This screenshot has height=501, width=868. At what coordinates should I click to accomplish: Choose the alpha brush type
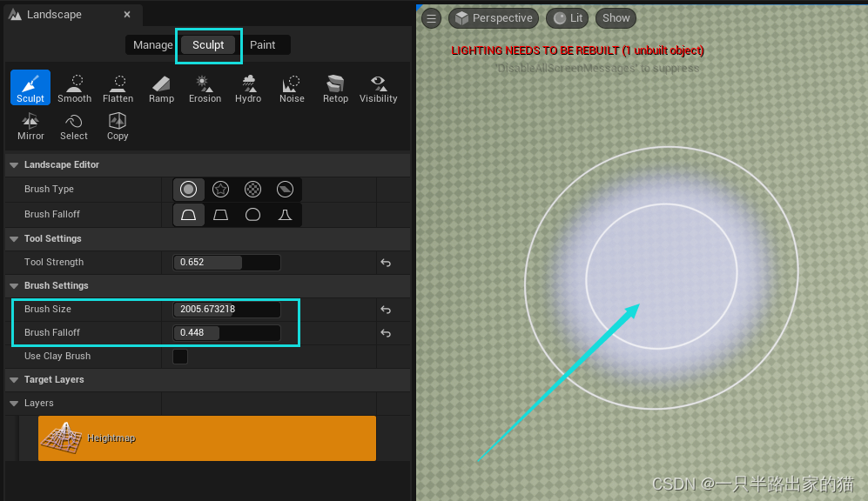pos(220,189)
